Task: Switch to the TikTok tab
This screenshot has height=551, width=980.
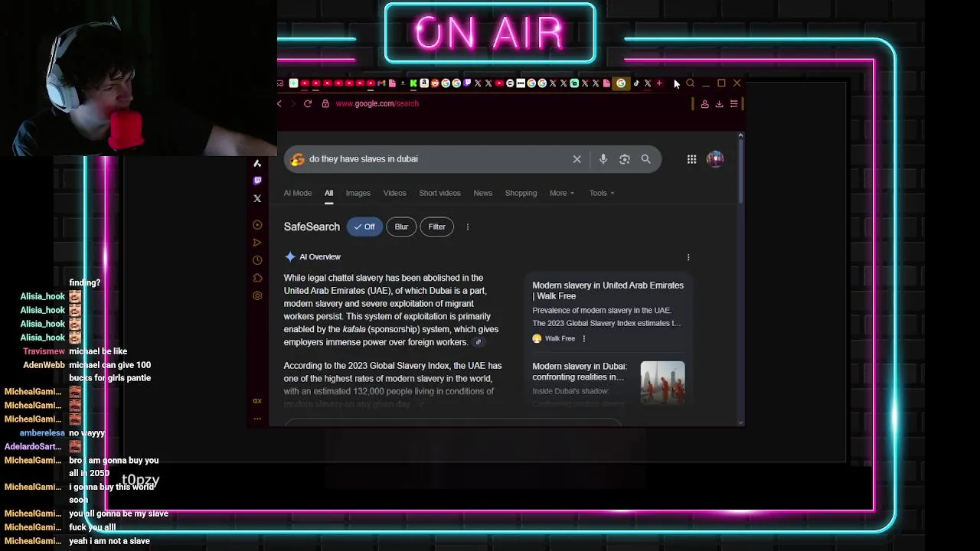Action: [x=636, y=83]
